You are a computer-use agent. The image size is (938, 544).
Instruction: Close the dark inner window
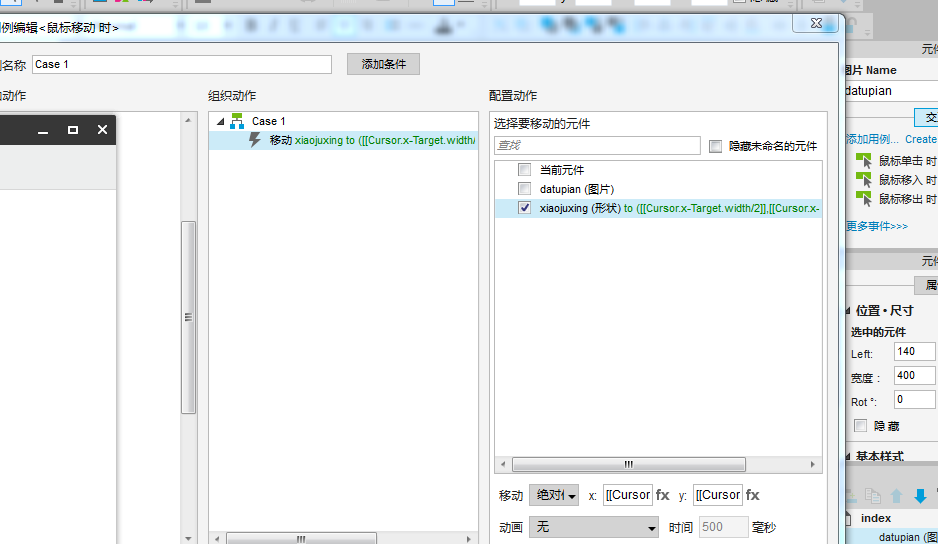(x=102, y=130)
